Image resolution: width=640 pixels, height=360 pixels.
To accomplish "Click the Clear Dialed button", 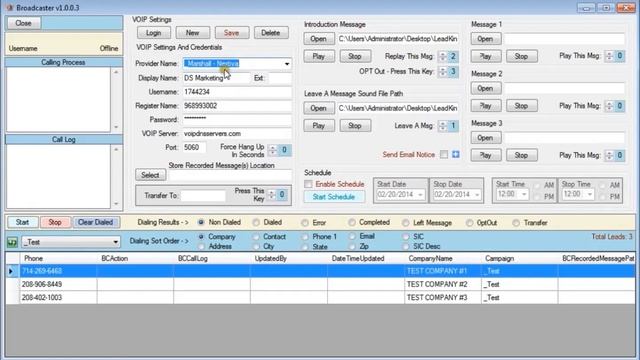I will (96, 222).
